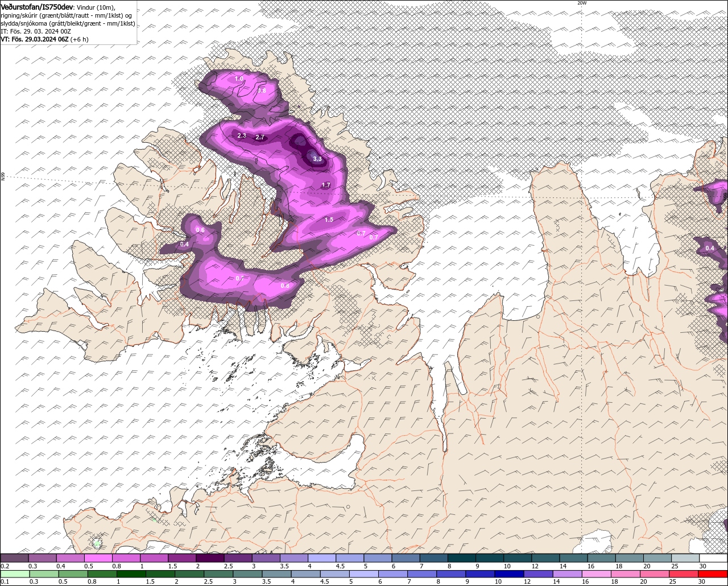Select lower legend pink swatch 16 to 18
The height and width of the screenshot is (586, 728).
(597, 574)
